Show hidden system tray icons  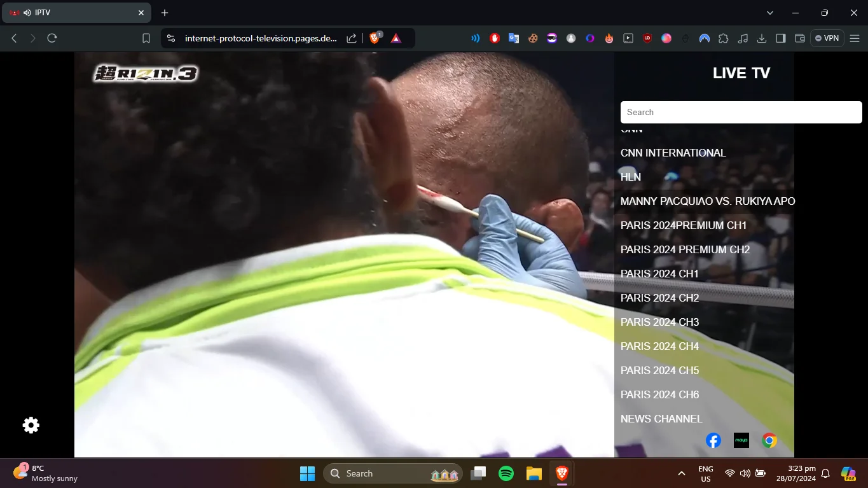point(682,473)
